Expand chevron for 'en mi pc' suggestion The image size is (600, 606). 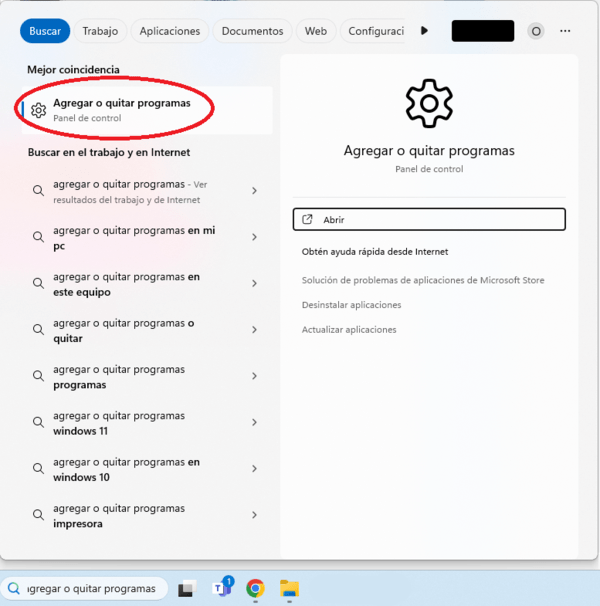click(254, 237)
